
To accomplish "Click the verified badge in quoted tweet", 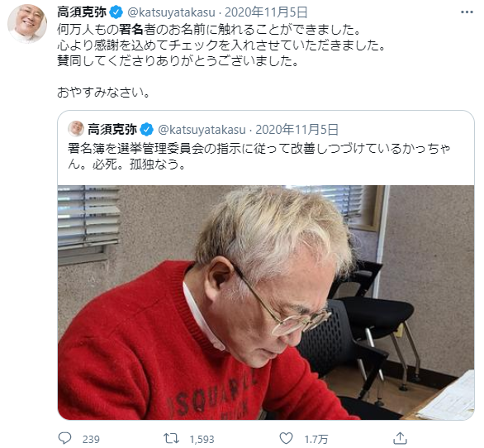I will (147, 130).
